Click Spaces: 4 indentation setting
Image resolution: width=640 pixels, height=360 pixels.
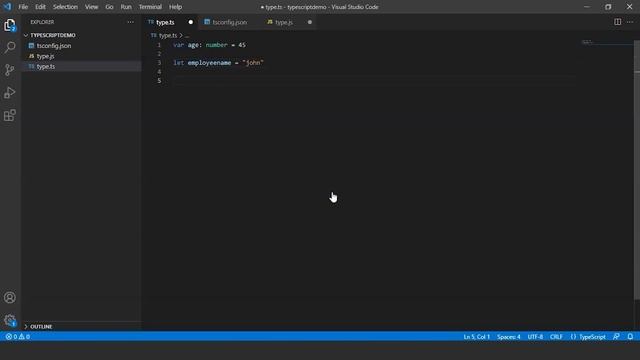509,337
